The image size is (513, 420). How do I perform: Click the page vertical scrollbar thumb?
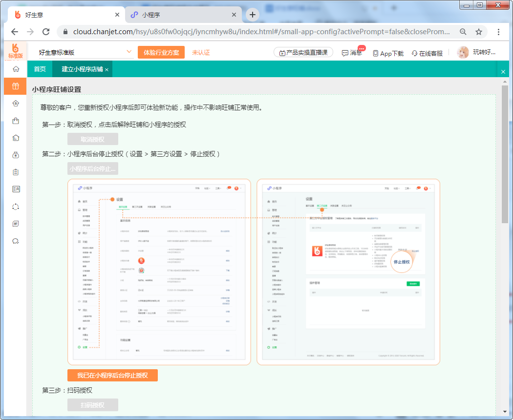(505, 154)
